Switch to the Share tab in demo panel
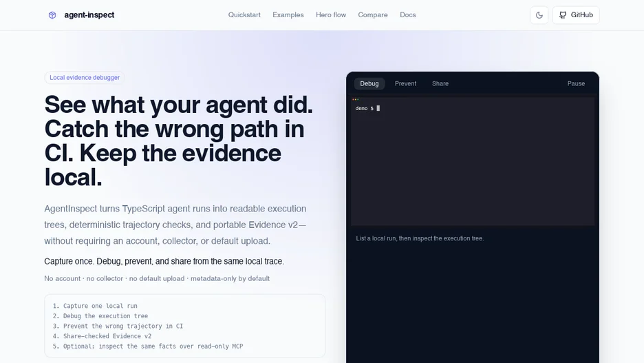 tap(440, 83)
